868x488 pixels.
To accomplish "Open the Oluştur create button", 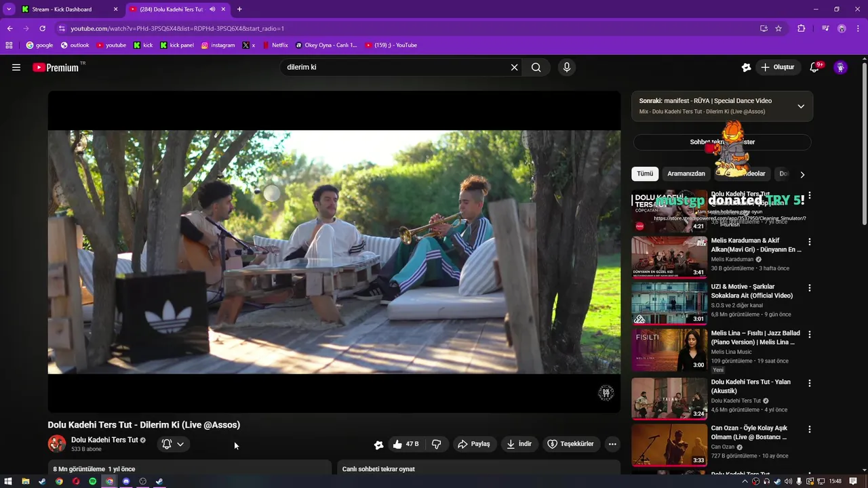I will point(777,67).
